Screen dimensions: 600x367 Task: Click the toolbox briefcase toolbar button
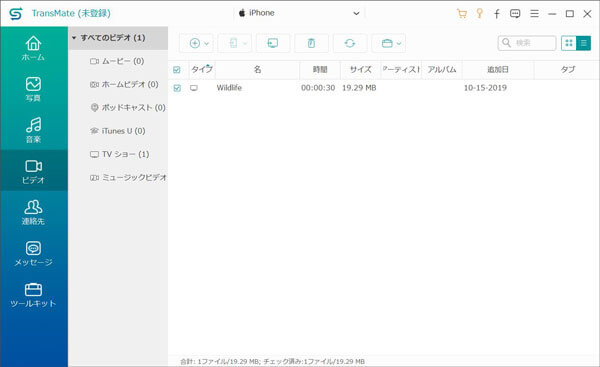(x=387, y=43)
